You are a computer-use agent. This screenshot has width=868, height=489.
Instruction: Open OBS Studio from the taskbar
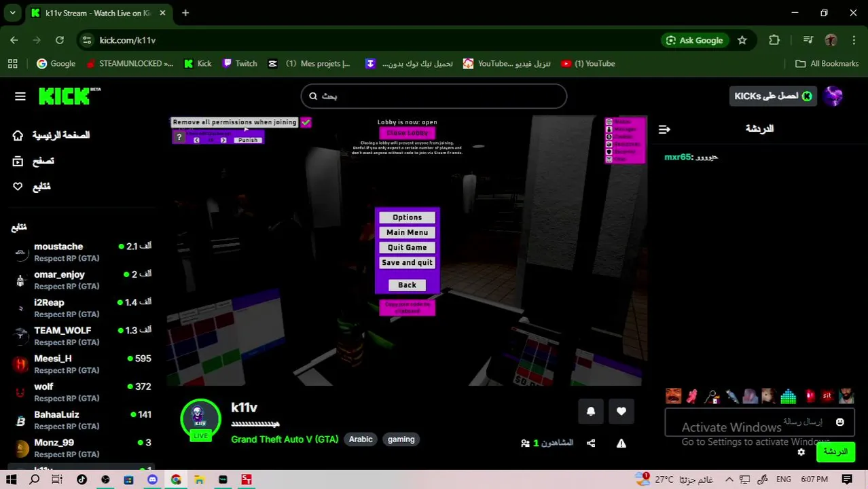(105, 479)
